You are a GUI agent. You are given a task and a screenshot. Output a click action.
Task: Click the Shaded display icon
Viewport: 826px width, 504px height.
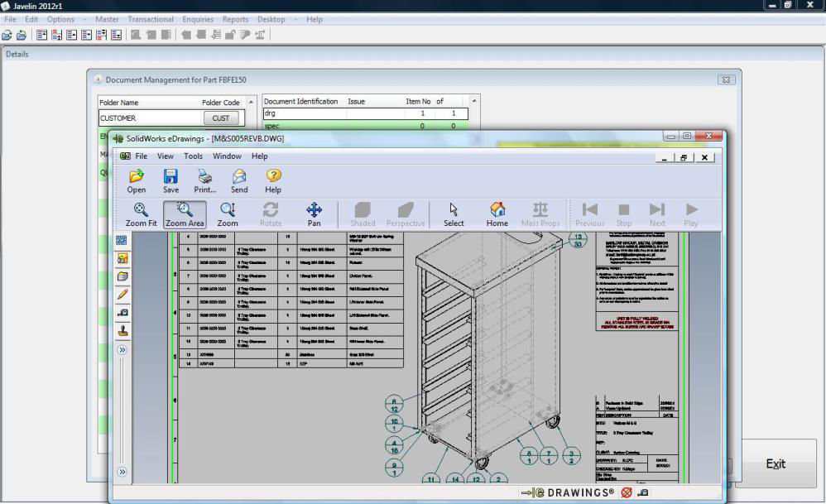(x=363, y=214)
